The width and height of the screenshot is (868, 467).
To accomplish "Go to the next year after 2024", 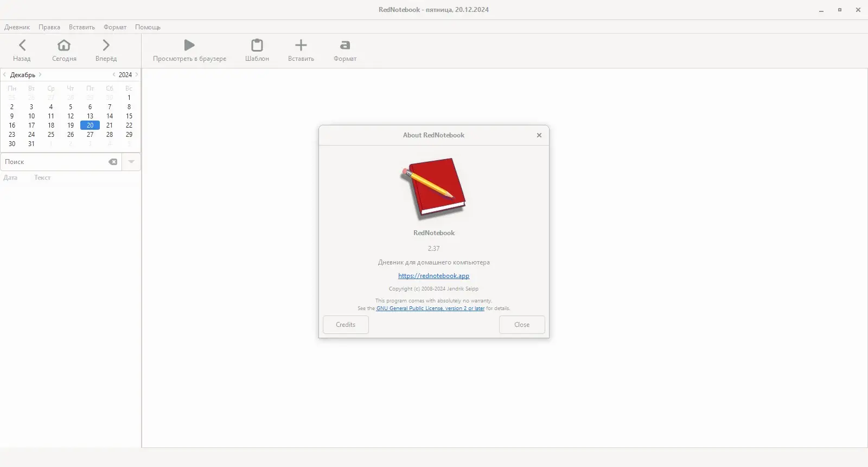I will pos(137,74).
